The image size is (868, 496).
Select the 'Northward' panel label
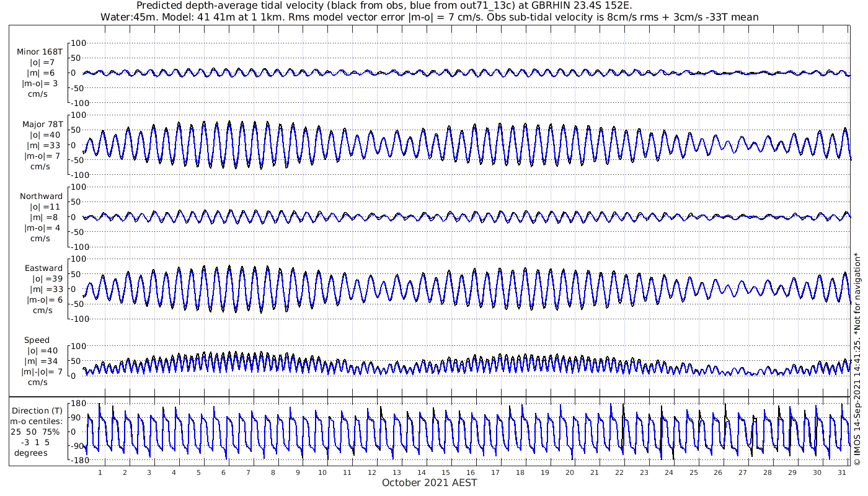41,197
